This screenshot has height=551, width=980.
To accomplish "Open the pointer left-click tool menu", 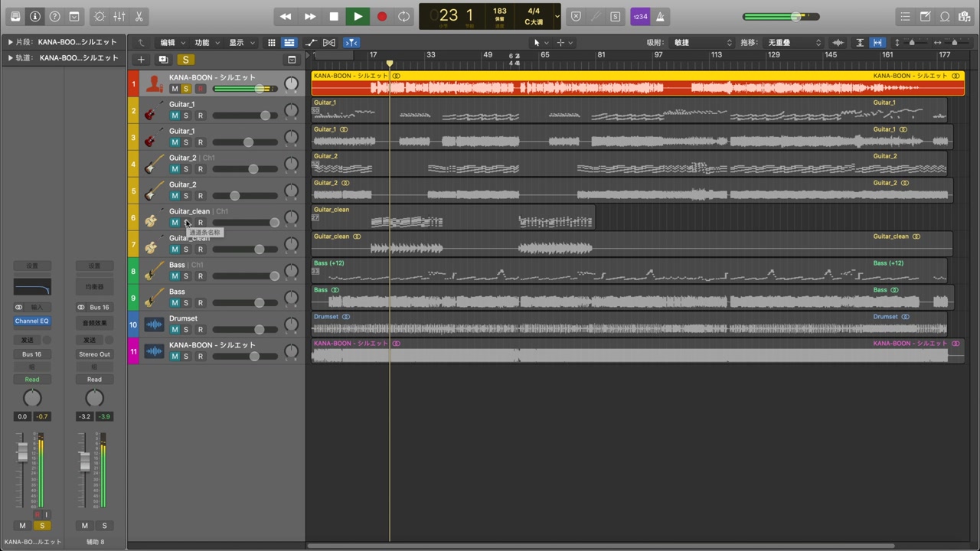I will coord(541,43).
